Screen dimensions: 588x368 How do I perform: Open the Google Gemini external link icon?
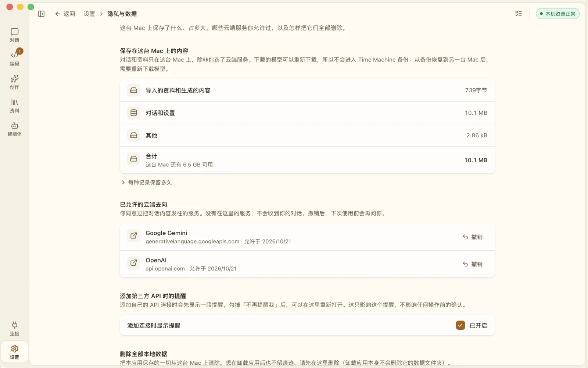[x=134, y=235]
